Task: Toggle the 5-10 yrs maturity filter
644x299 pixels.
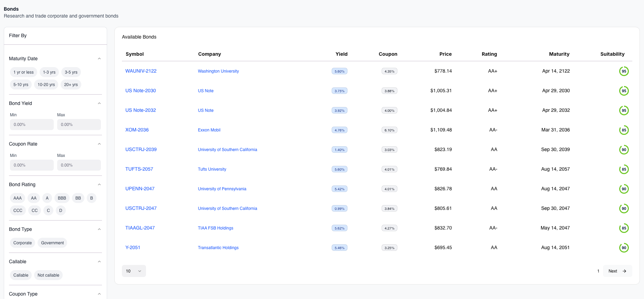Action: [x=21, y=85]
